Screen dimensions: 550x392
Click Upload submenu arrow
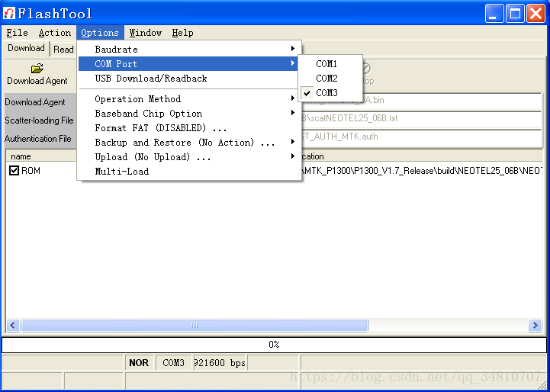point(292,156)
